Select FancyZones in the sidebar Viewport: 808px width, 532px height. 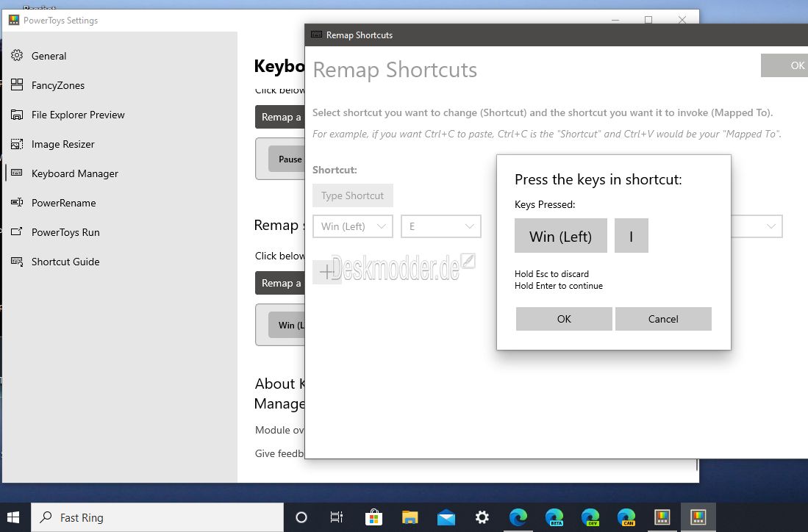click(x=57, y=85)
